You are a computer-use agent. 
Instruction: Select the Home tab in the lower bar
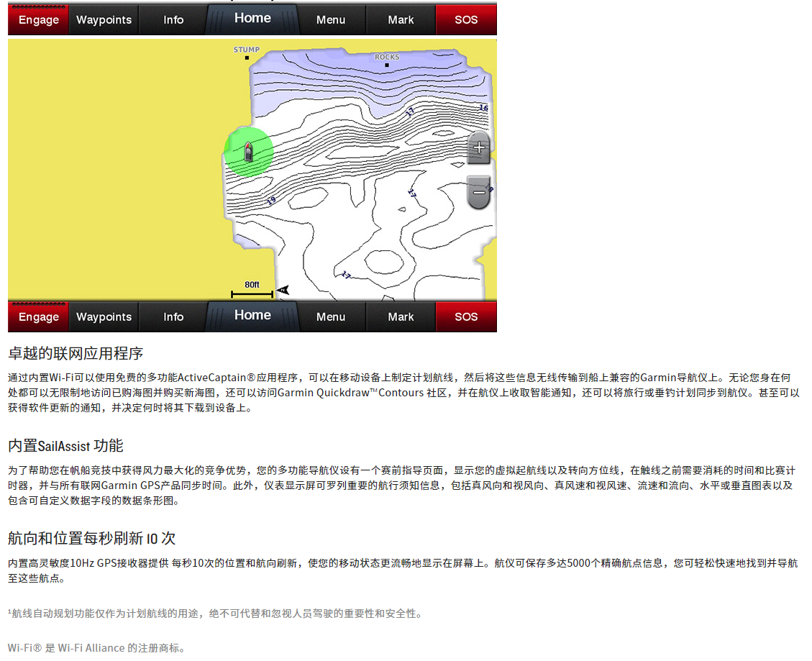[252, 316]
